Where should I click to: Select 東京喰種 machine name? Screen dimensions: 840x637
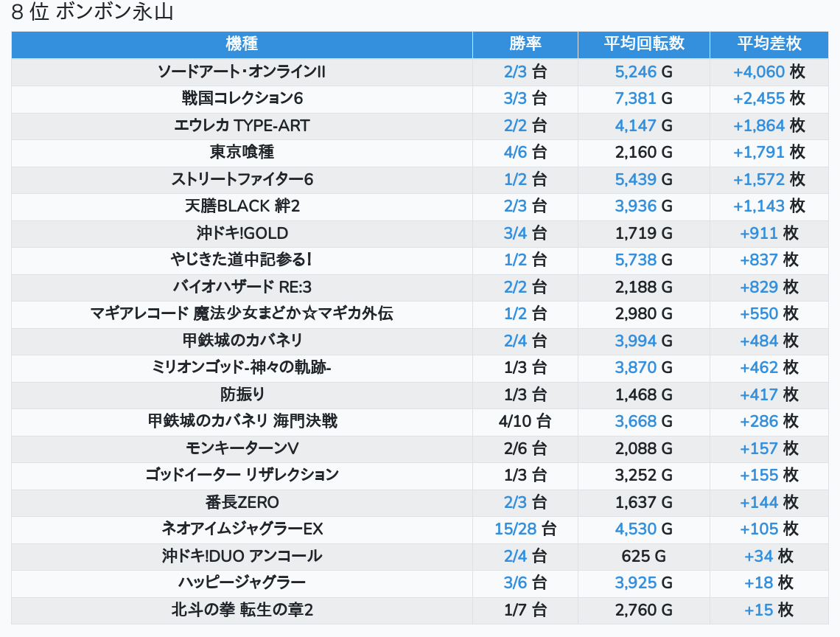tap(242, 153)
